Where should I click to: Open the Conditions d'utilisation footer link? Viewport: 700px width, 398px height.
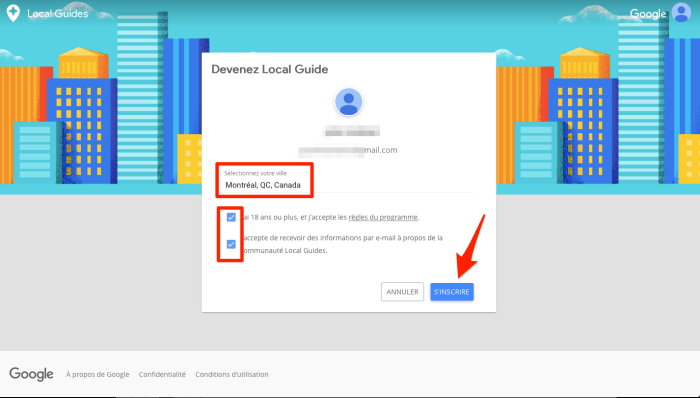point(232,374)
